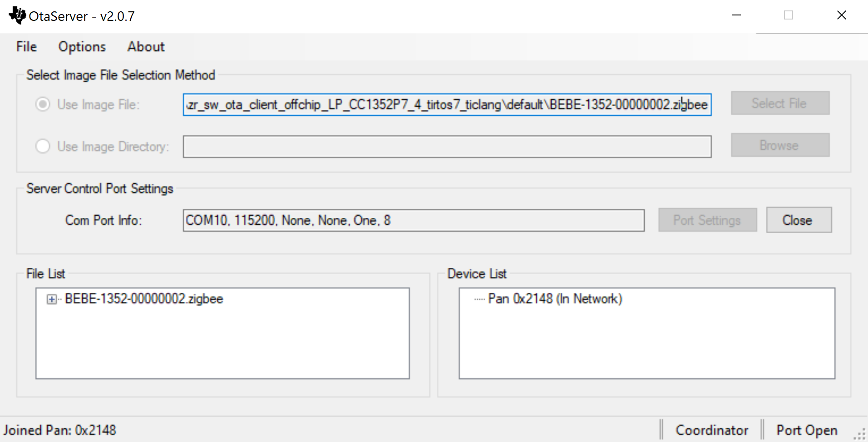This screenshot has height=442, width=868.
Task: Click the Port Settings button
Action: [x=707, y=220]
